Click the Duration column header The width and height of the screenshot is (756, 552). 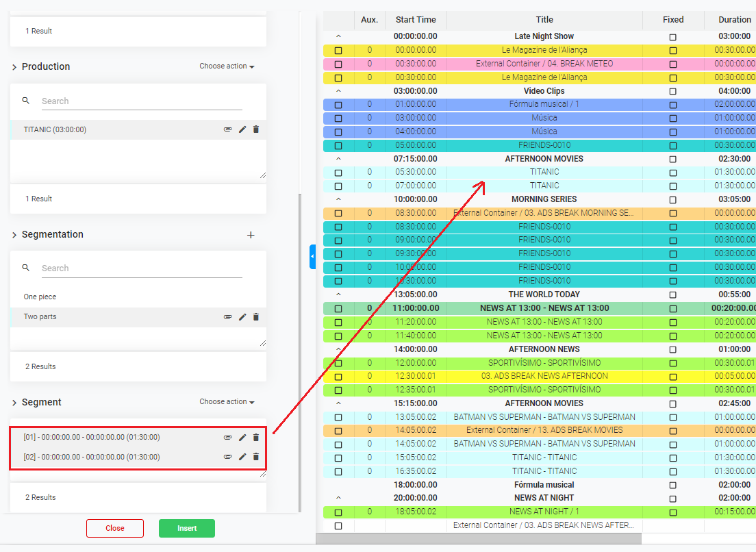point(734,20)
